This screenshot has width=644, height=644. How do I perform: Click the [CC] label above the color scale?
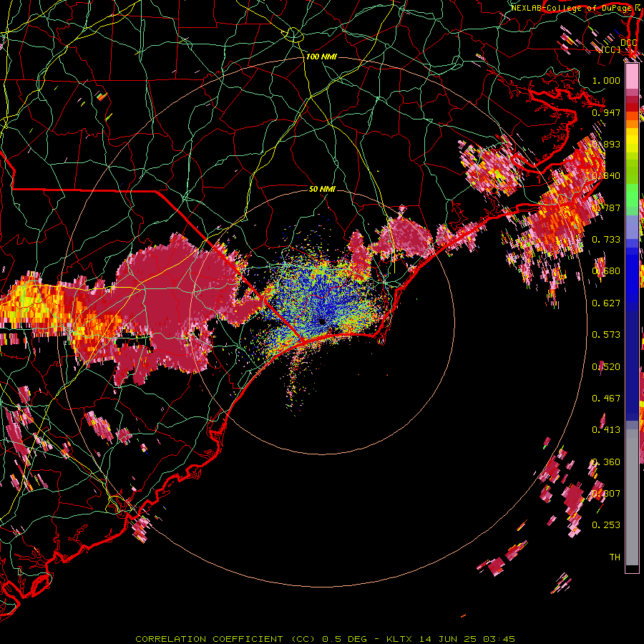pos(611,50)
